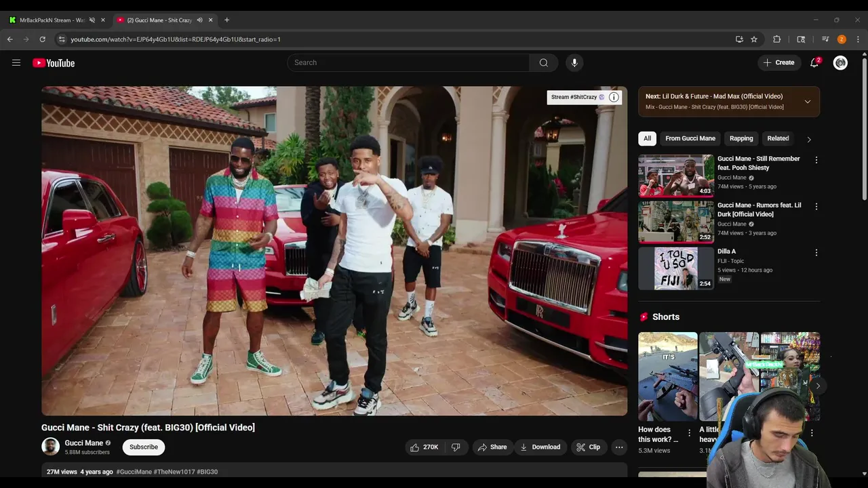Subscribe to Gucci Mane channel

[x=144, y=447]
